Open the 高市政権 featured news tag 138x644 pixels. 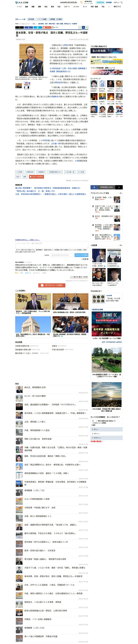coord(31,19)
